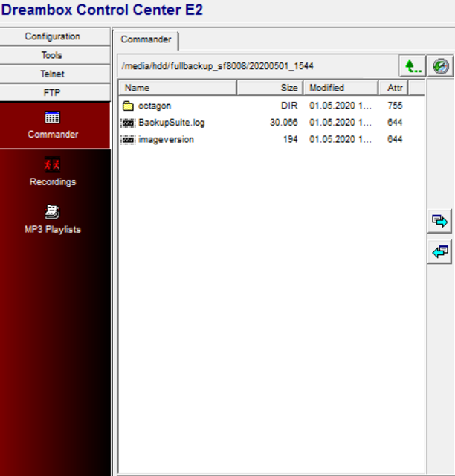
Task: Select the 'BackupSuite.log' file name
Action: [x=172, y=123]
